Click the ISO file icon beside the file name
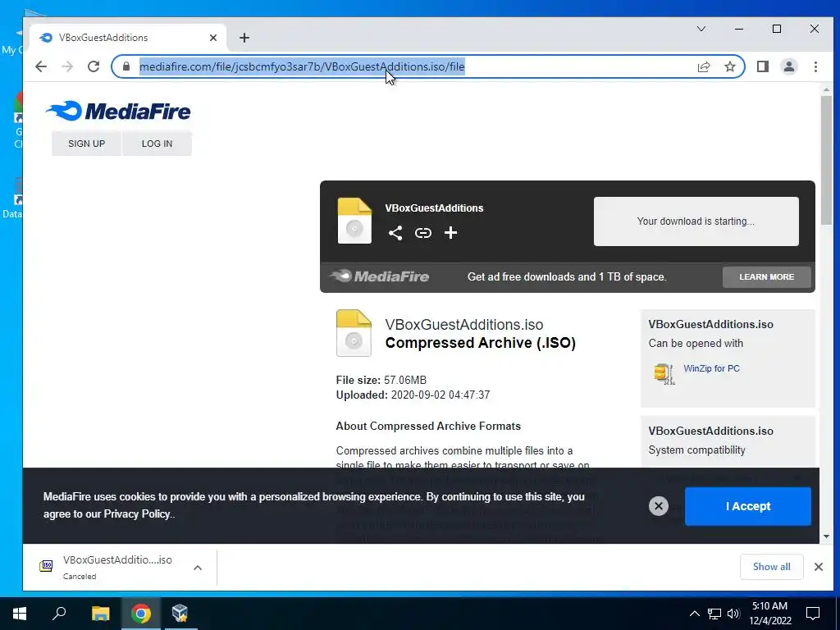The height and width of the screenshot is (630, 840). [x=354, y=333]
